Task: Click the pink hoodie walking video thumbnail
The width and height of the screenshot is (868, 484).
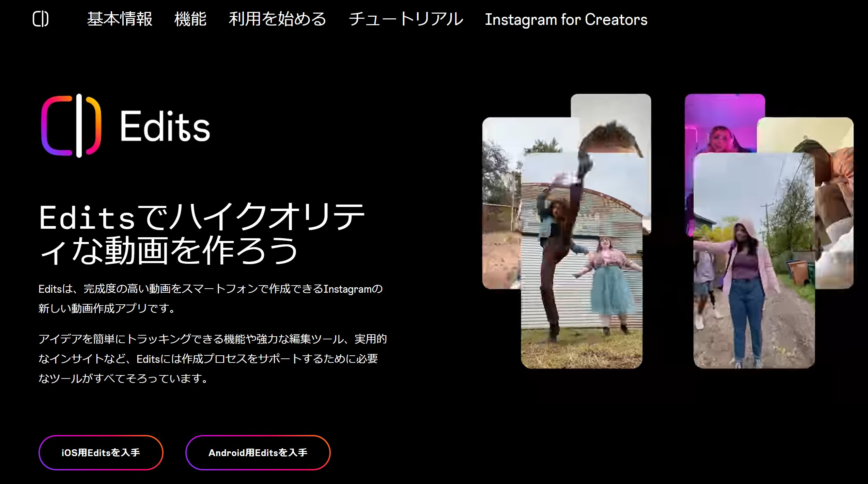Action: tap(754, 260)
